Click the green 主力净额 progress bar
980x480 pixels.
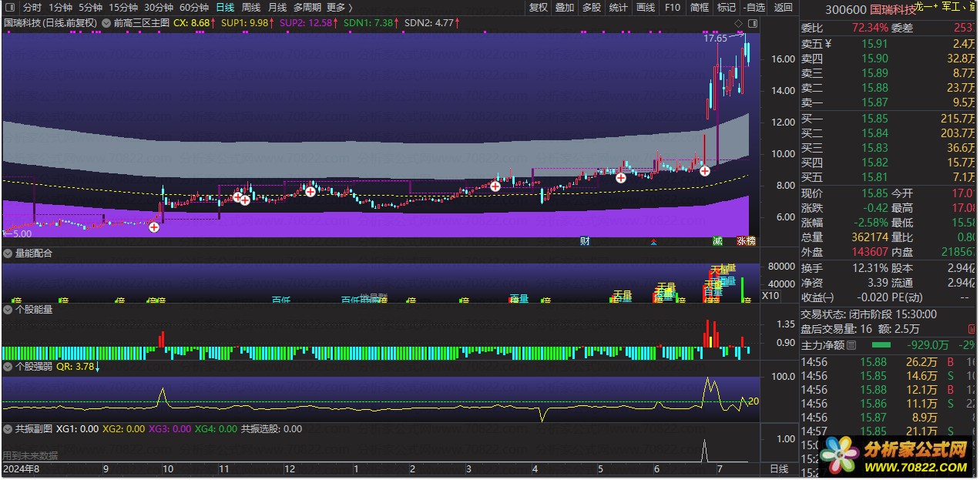881,345
